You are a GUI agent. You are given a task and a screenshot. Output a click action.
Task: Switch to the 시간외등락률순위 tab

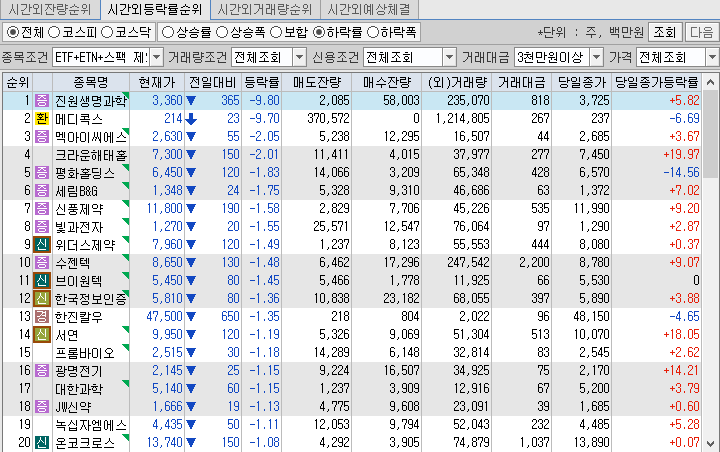pyautogui.click(x=154, y=10)
